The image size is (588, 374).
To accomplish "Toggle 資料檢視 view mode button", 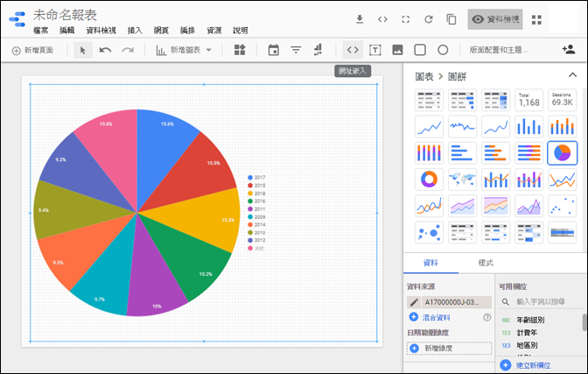I will (495, 19).
